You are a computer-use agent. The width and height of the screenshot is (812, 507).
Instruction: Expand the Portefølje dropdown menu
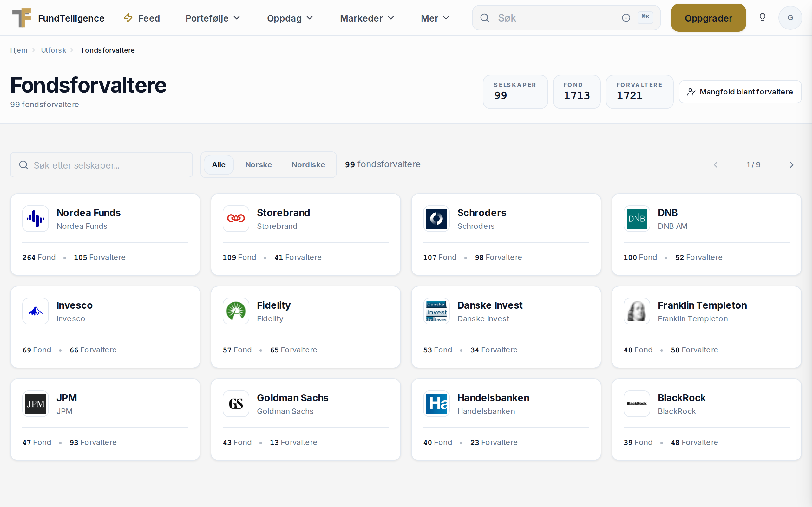click(213, 18)
